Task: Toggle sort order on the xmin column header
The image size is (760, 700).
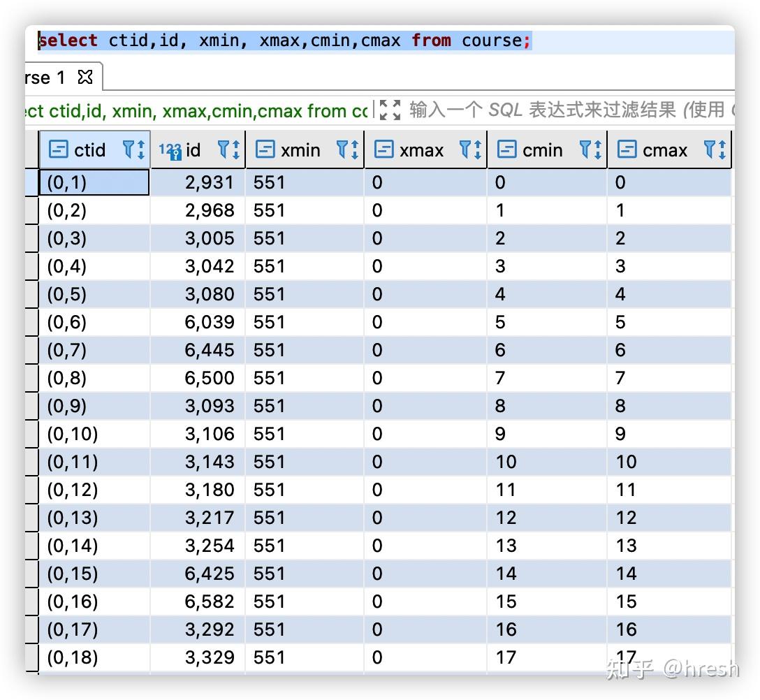Action: pos(304,150)
